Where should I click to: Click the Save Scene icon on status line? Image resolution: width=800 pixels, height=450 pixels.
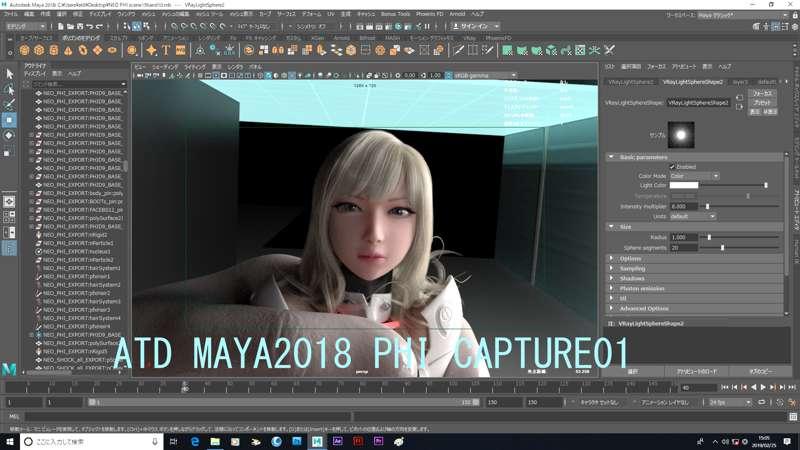[x=80, y=26]
